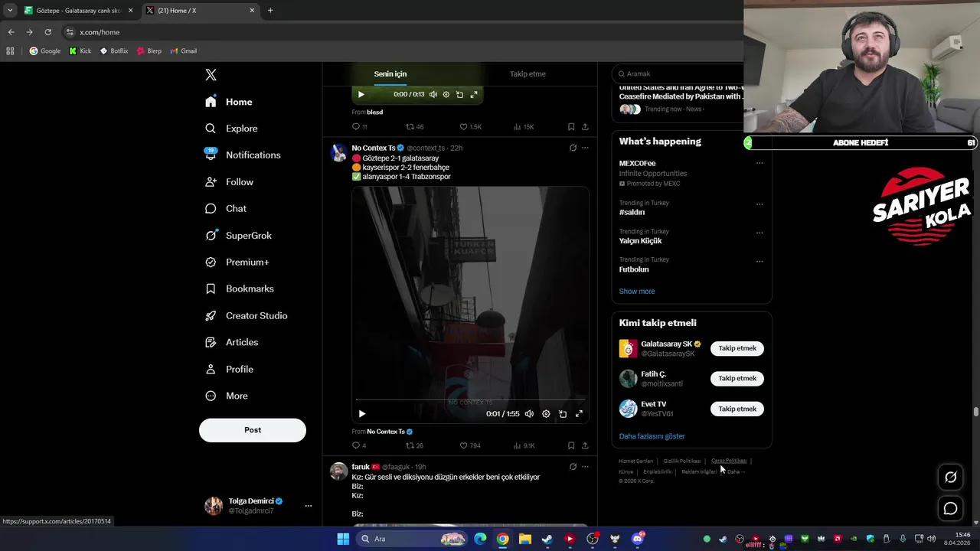Image resolution: width=980 pixels, height=551 pixels.
Task: Open settings of the 0:13 video
Action: [x=446, y=95]
